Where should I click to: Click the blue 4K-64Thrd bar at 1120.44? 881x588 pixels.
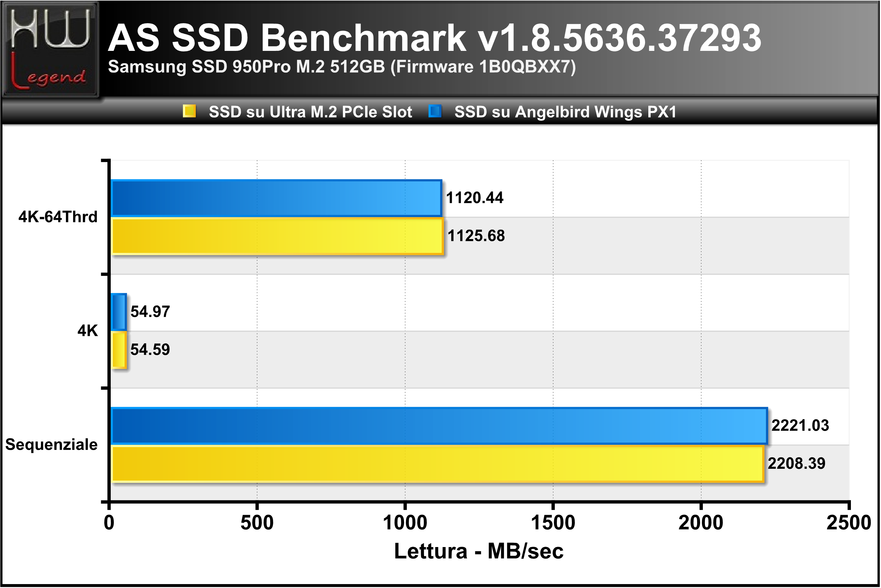coord(277,198)
